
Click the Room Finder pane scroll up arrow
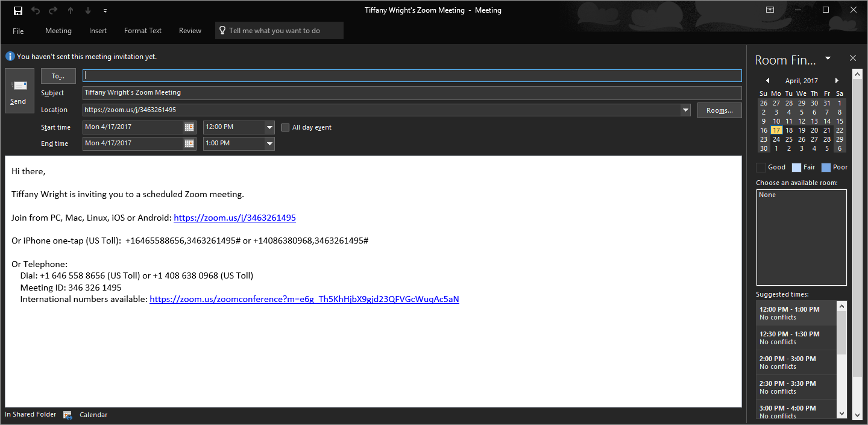click(857, 74)
